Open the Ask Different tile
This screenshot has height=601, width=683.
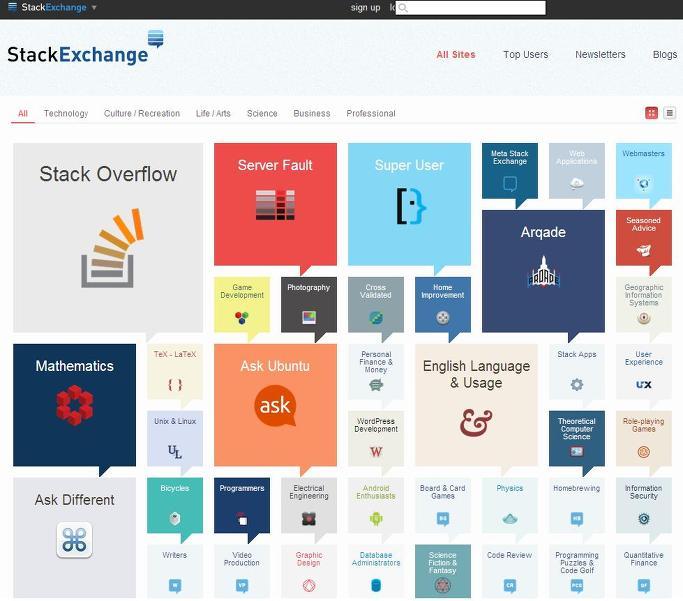tap(74, 537)
